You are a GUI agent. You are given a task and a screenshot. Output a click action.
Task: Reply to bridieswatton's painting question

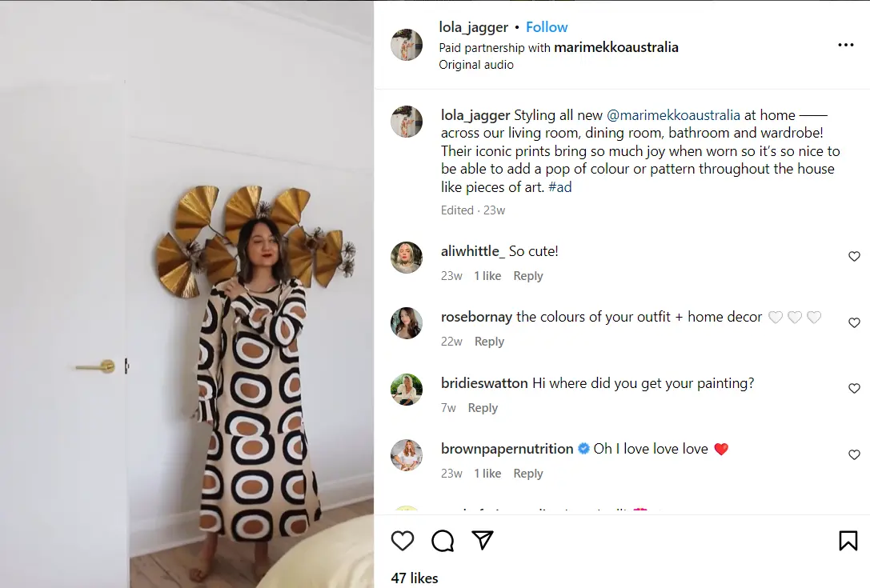(x=483, y=408)
